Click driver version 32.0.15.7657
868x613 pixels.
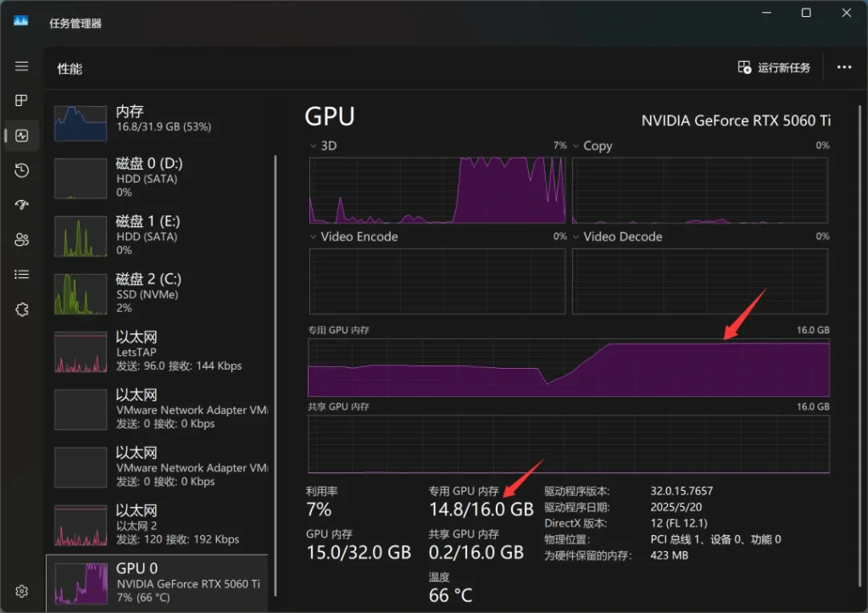[x=682, y=491]
